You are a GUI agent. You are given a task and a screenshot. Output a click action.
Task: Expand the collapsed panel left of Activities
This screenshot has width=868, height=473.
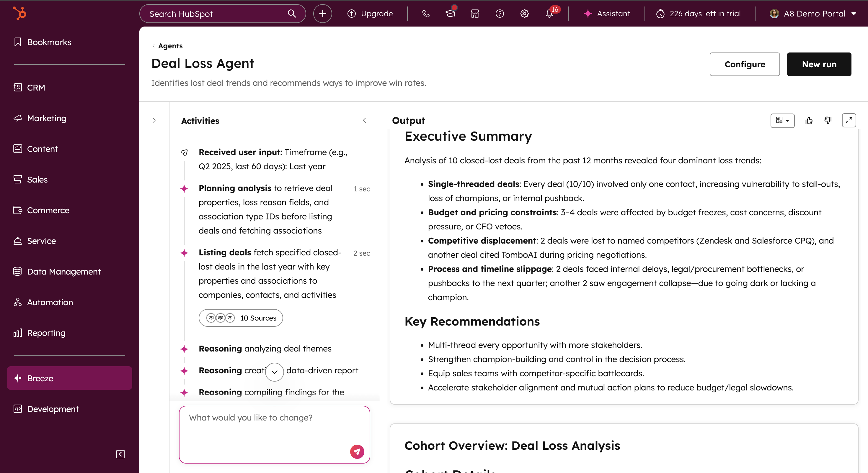154,121
